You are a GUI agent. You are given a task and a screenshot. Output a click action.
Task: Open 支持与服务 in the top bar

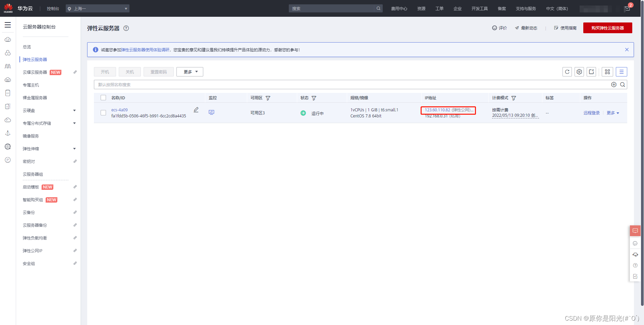pyautogui.click(x=526, y=9)
